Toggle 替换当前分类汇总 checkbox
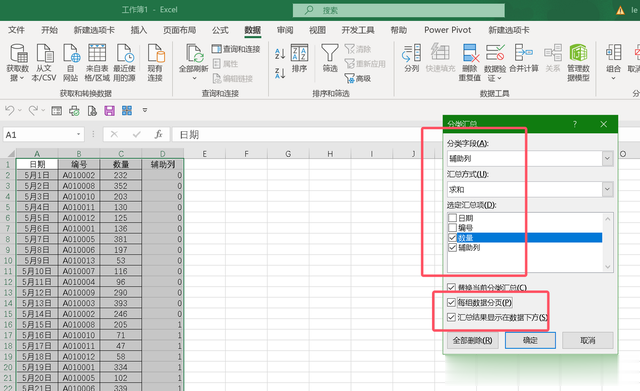Viewport: 640px width, 391px height. click(451, 288)
